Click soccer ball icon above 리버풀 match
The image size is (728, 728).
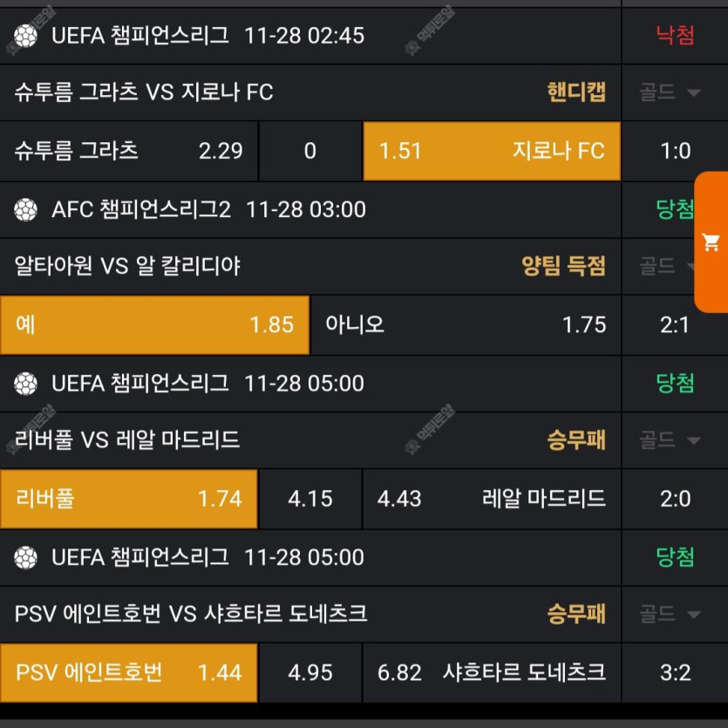coord(25,384)
